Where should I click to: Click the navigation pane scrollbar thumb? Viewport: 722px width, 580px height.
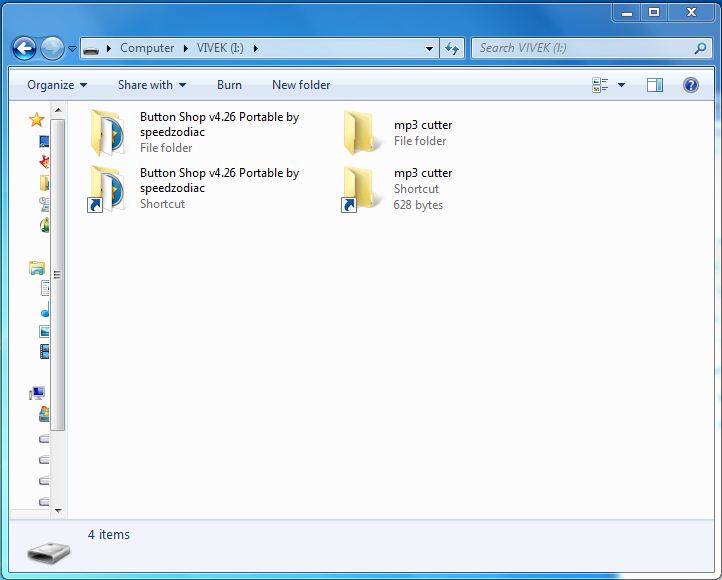coord(58,275)
